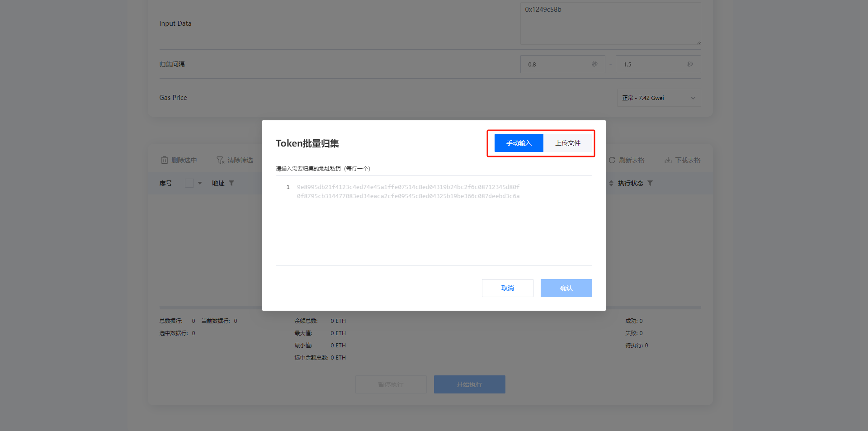
Task: Click the 执行状态 column filter icon
Action: [x=650, y=183]
